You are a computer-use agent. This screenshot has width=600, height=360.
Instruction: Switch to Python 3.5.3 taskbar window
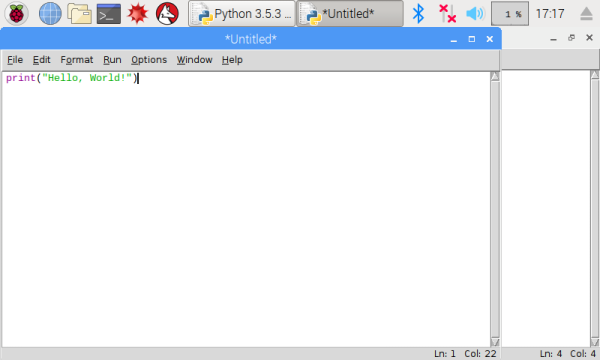242,14
